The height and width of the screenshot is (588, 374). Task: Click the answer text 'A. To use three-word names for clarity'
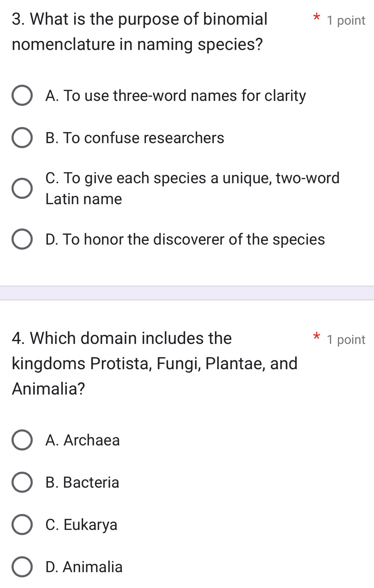click(176, 96)
